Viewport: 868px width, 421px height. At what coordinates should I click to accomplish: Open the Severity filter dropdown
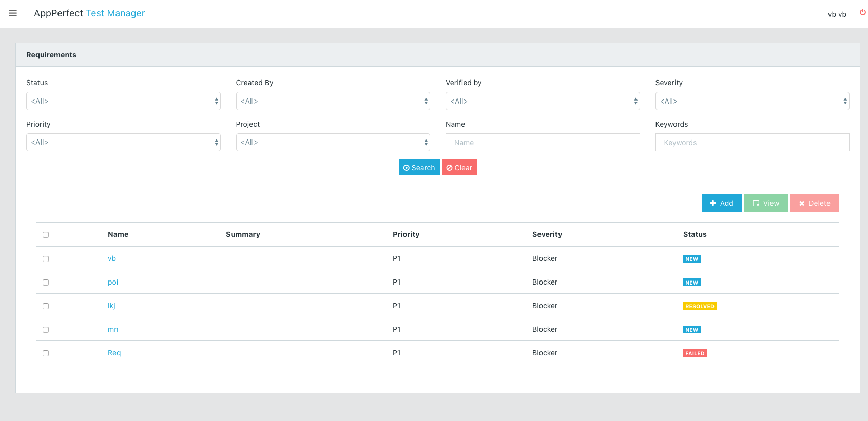752,101
